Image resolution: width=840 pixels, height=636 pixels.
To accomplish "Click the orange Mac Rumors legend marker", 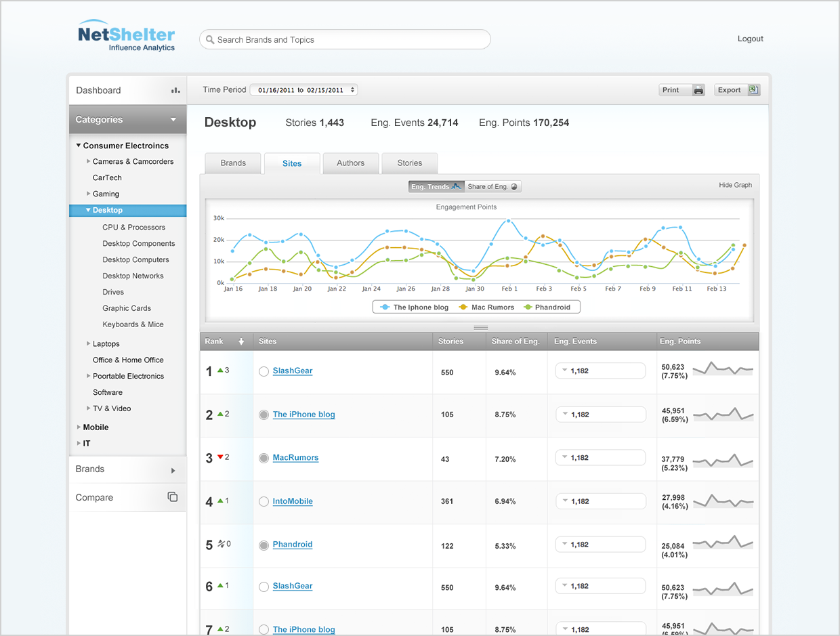I will coord(463,308).
